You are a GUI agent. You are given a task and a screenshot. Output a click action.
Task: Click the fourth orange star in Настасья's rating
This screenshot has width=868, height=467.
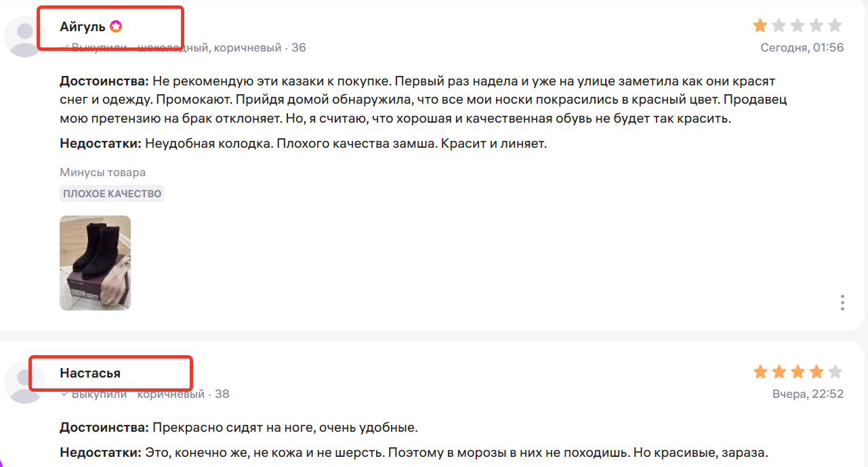coord(815,371)
